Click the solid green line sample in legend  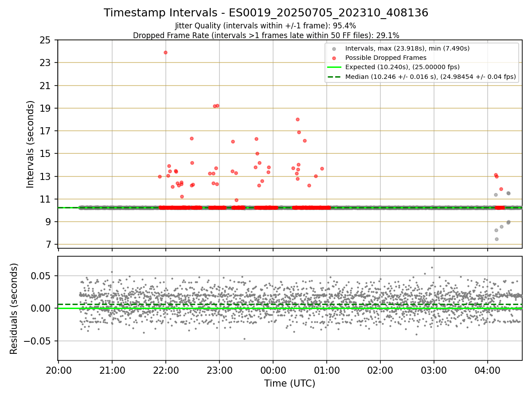point(334,67)
